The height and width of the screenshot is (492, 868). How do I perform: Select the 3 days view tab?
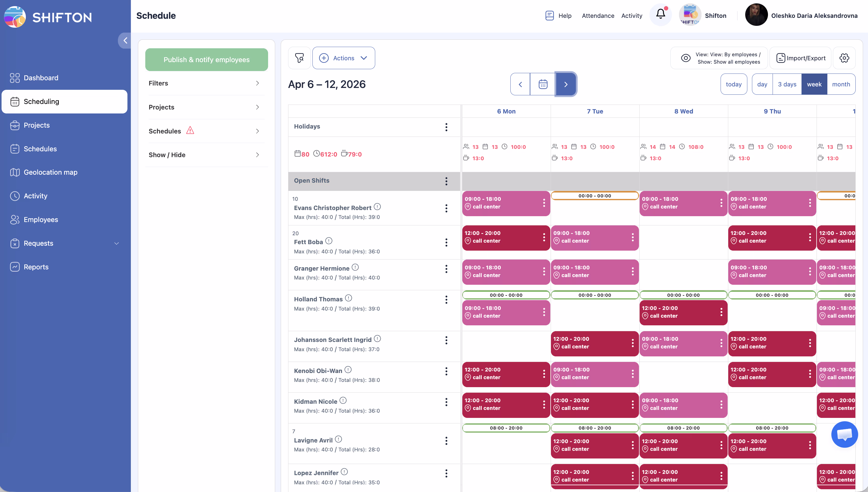[787, 84]
